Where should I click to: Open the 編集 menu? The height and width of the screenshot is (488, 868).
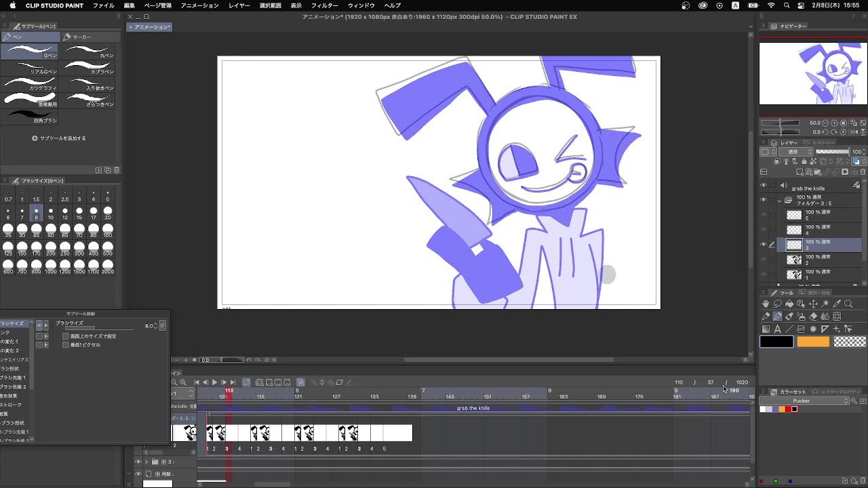130,5
